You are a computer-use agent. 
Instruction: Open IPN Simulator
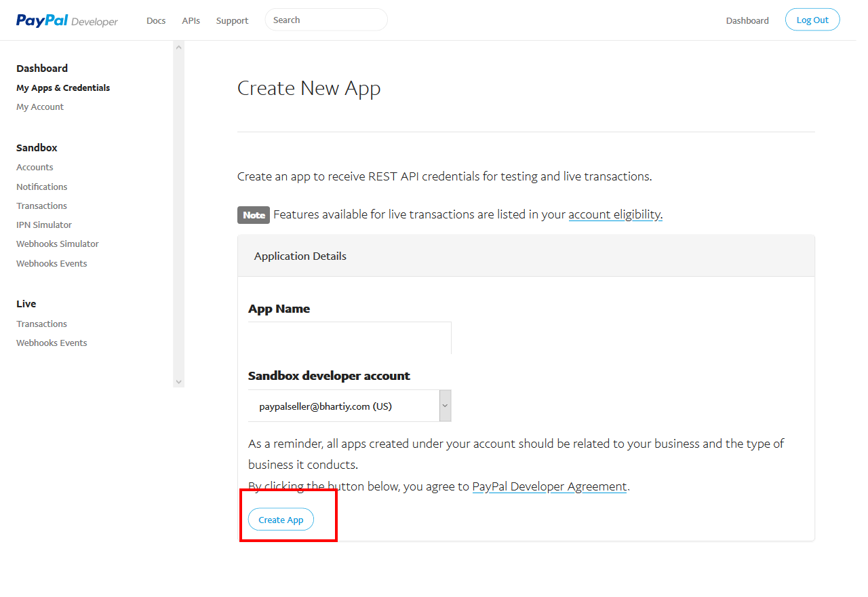[44, 225]
